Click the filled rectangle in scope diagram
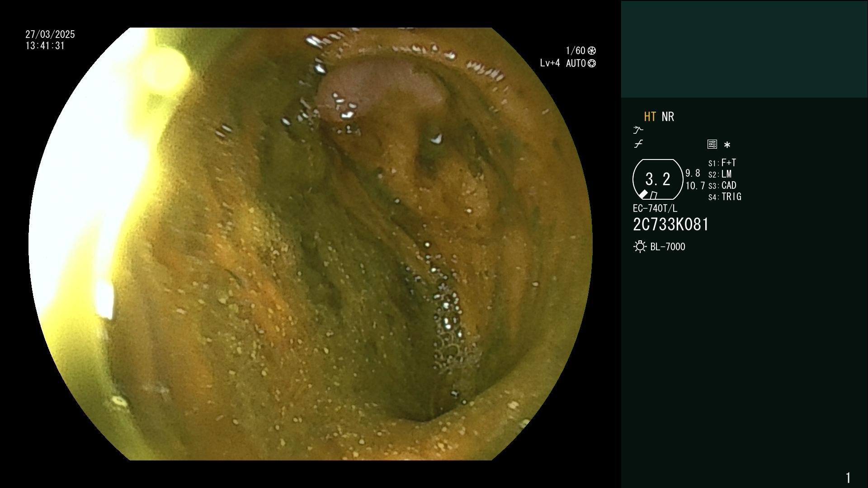The height and width of the screenshot is (488, 868). pyautogui.click(x=643, y=195)
